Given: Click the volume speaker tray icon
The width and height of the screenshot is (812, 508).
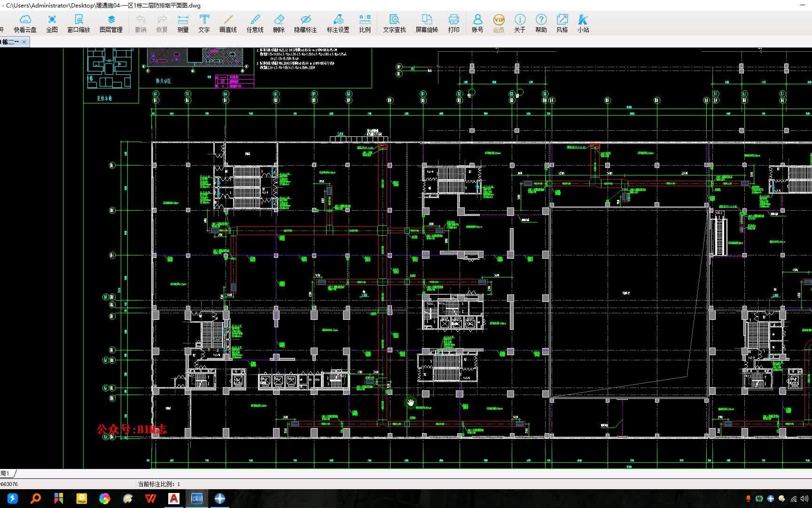Looking at the screenshot, I should 804,499.
